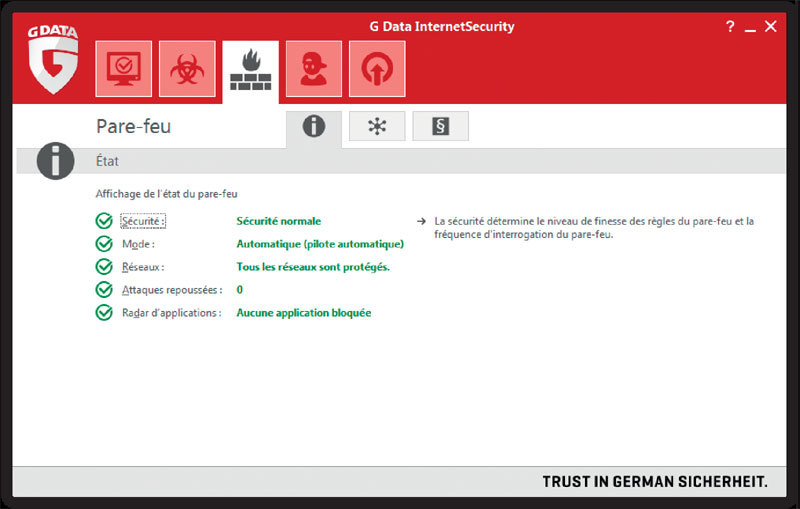Click the green check beside Sécurité
The height and width of the screenshot is (509, 800).
104,221
